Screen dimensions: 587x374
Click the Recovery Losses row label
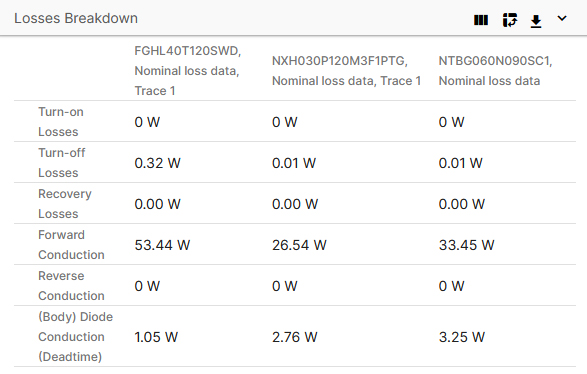coord(65,204)
